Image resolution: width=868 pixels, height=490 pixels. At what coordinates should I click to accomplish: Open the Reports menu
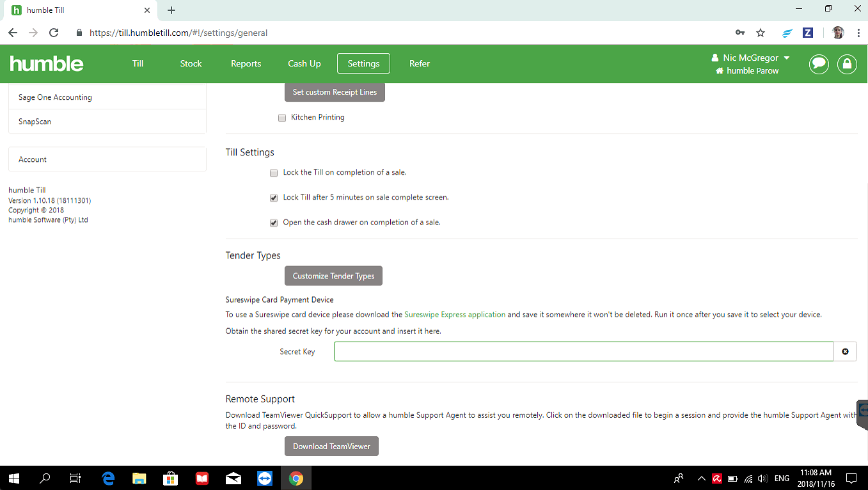(x=246, y=63)
